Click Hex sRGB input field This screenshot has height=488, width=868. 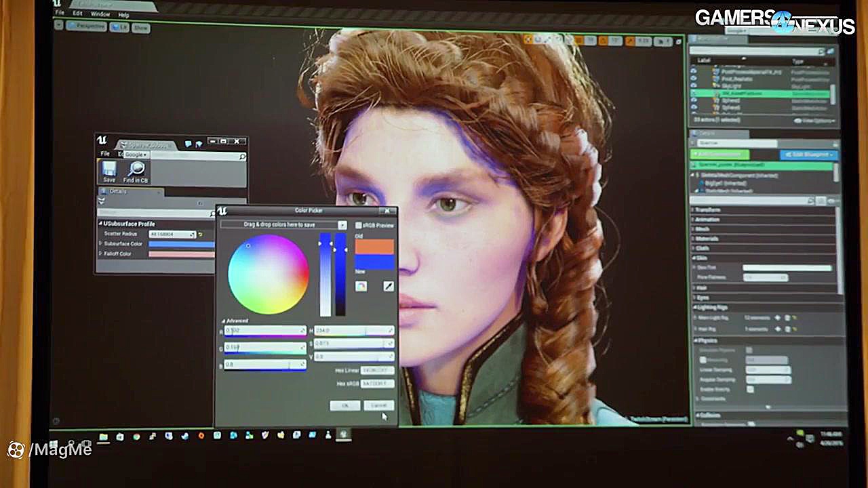[377, 384]
